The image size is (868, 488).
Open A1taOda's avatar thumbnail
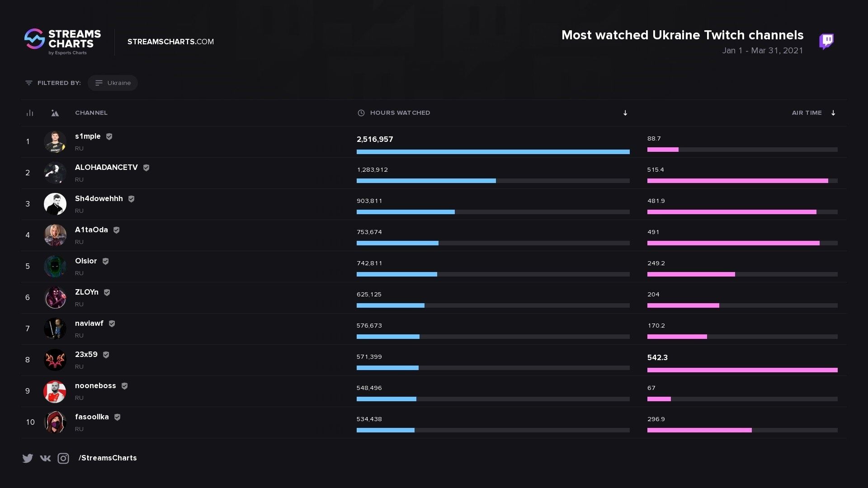pos(55,235)
